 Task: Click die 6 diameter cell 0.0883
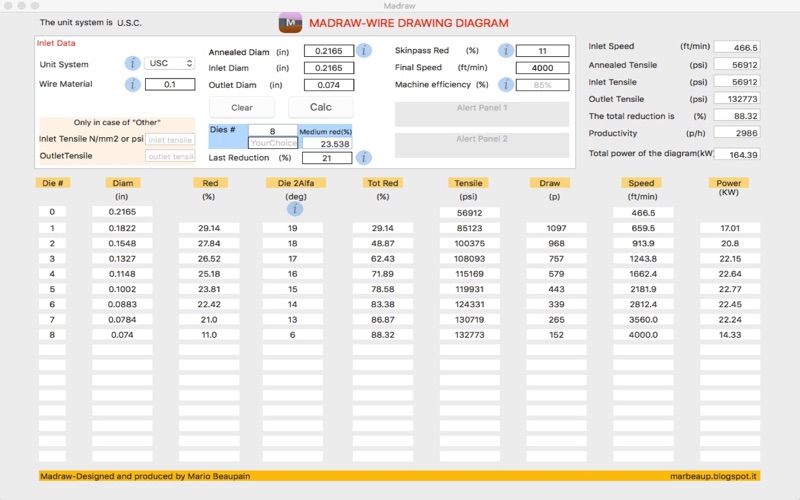(122, 305)
